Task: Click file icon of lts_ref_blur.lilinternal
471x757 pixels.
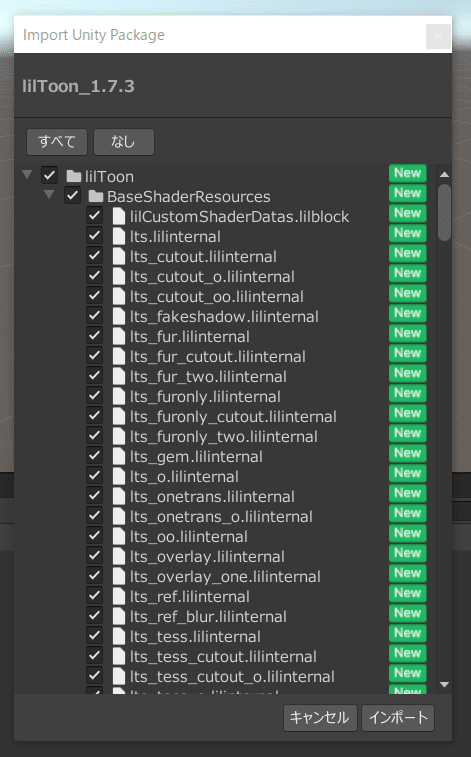Action: pos(119,617)
